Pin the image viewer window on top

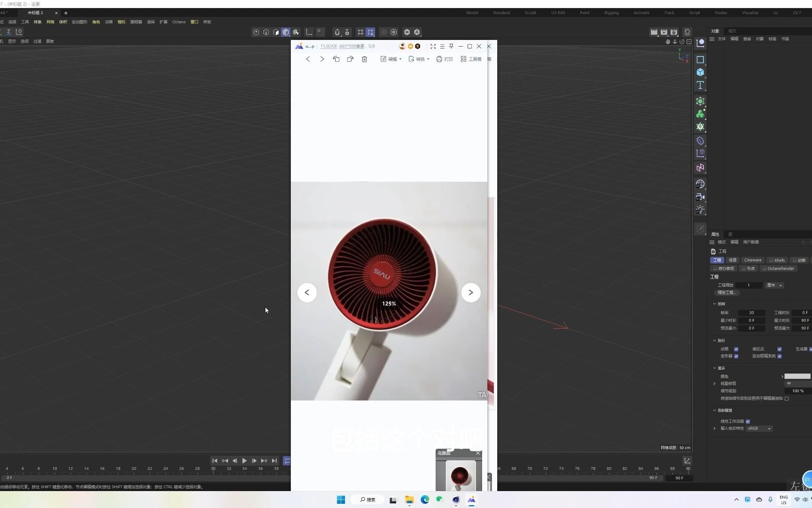pyautogui.click(x=451, y=46)
